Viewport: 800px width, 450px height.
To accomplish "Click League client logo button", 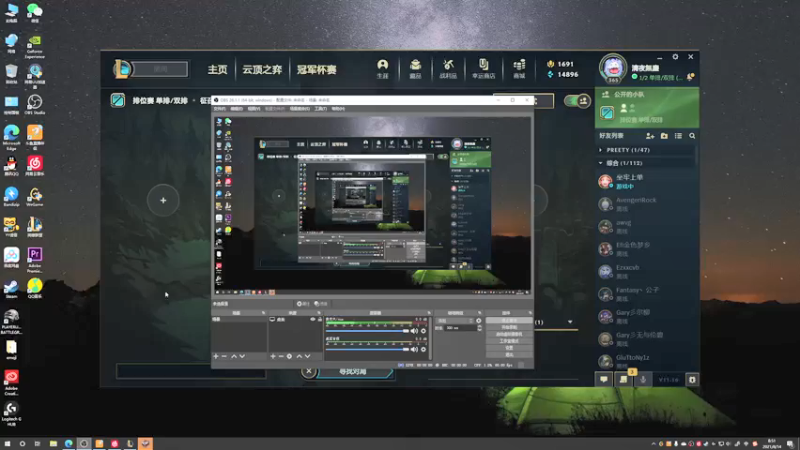I will [x=122, y=69].
